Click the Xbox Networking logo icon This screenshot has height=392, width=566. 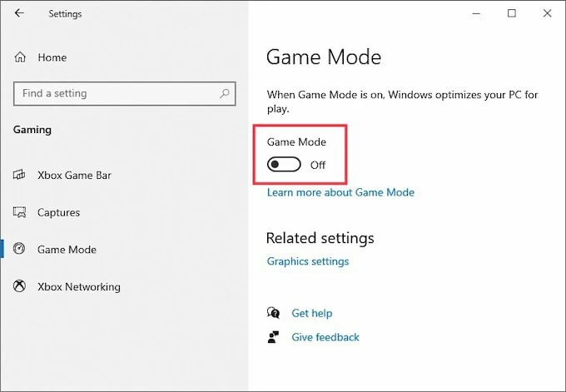pyautogui.click(x=20, y=287)
